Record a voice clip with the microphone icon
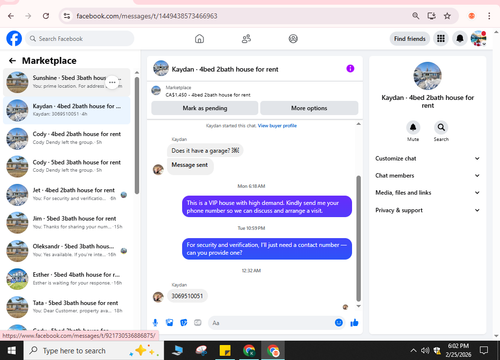Image resolution: width=500 pixels, height=360 pixels. [155, 323]
